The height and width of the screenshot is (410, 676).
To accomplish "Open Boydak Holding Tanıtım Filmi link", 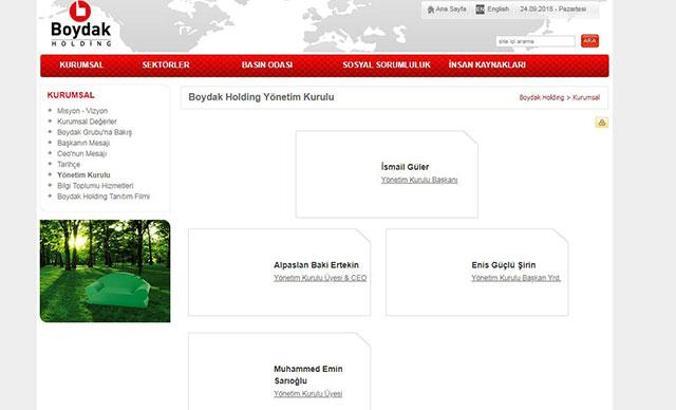I will 103,196.
